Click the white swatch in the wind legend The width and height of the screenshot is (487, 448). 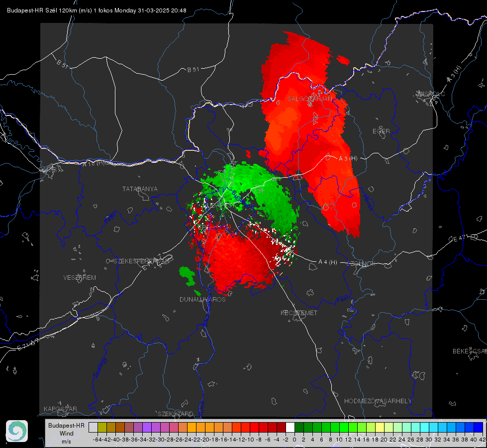pyautogui.click(x=290, y=428)
